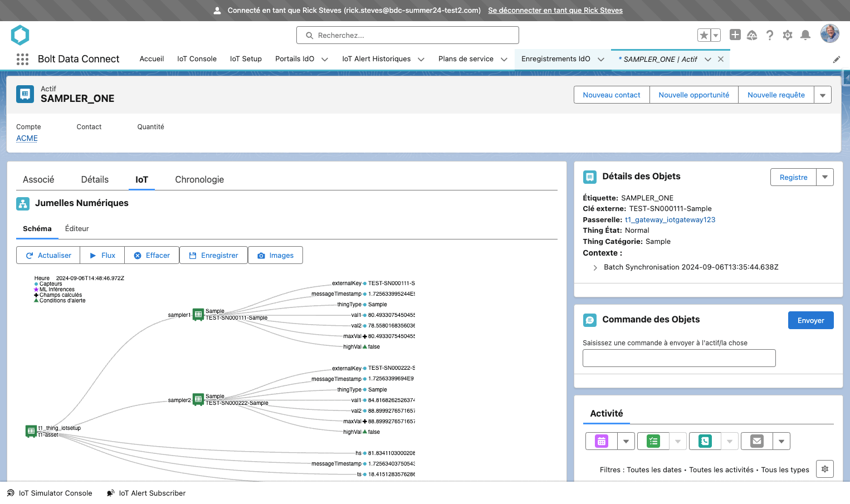Click Nouvelle opportunité button
850x504 pixels.
694,95
